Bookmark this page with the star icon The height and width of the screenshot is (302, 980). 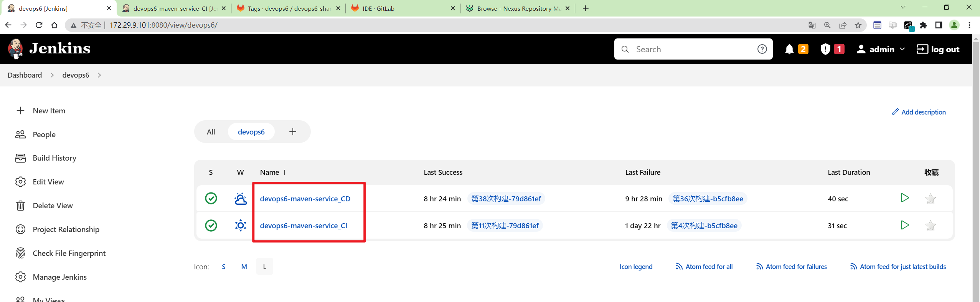click(x=858, y=25)
